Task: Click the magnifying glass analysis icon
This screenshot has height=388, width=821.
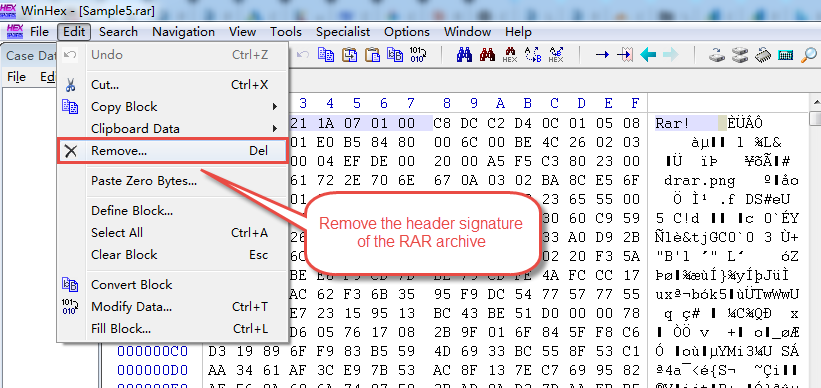Action: click(x=809, y=54)
